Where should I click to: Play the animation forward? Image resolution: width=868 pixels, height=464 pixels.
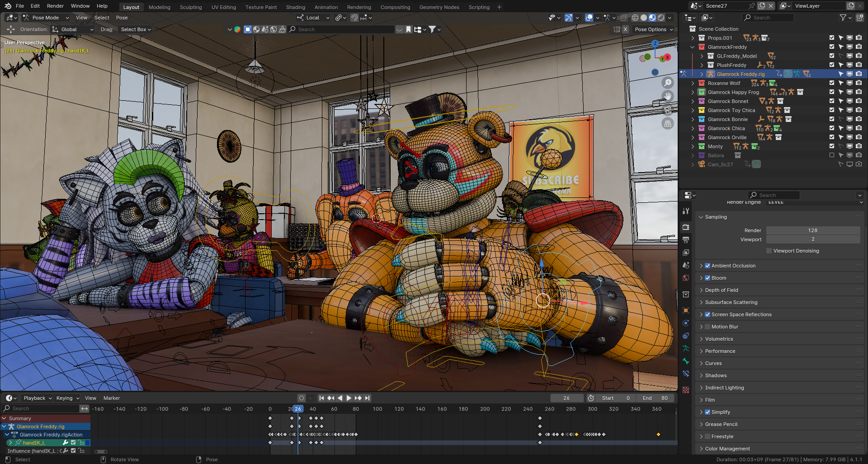click(x=349, y=398)
